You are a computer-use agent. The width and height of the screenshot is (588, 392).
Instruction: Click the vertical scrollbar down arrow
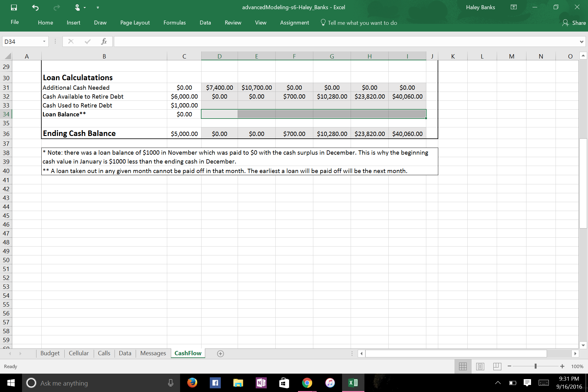pos(583,345)
